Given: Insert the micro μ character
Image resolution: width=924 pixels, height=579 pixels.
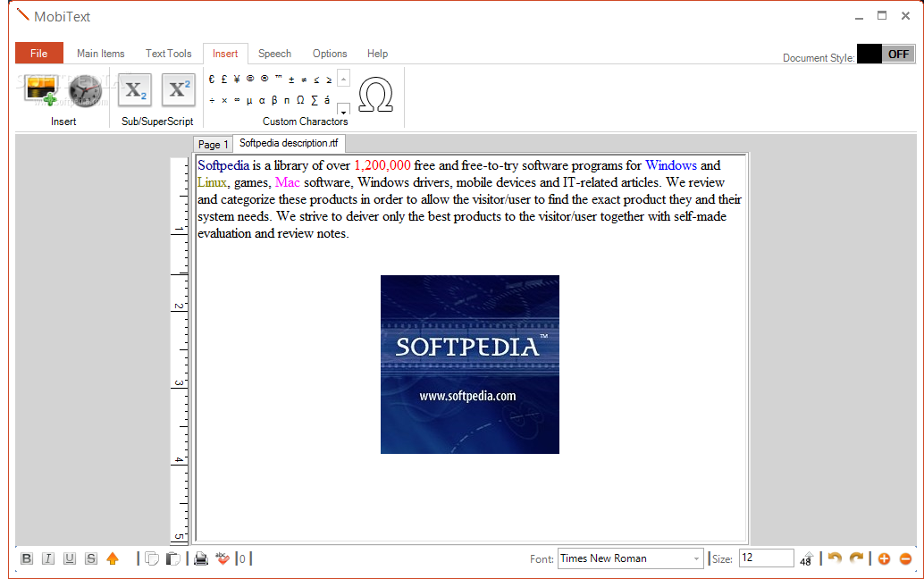Looking at the screenshot, I should [x=249, y=101].
